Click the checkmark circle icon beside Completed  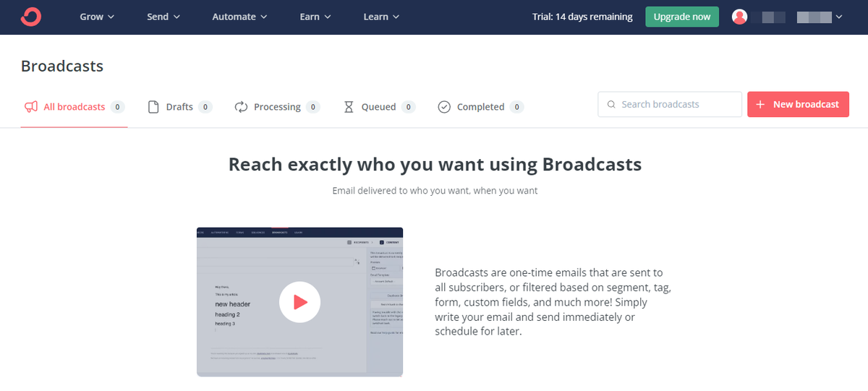[x=444, y=107]
